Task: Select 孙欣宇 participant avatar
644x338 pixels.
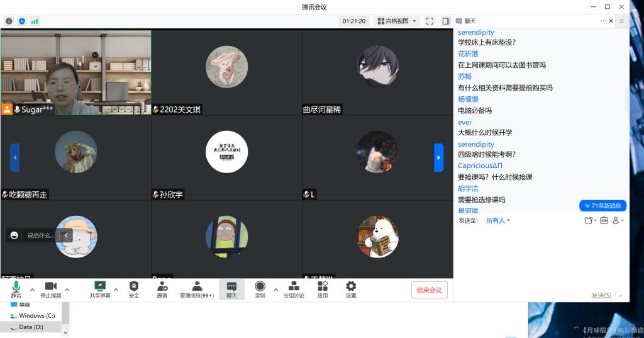Action: tap(226, 152)
